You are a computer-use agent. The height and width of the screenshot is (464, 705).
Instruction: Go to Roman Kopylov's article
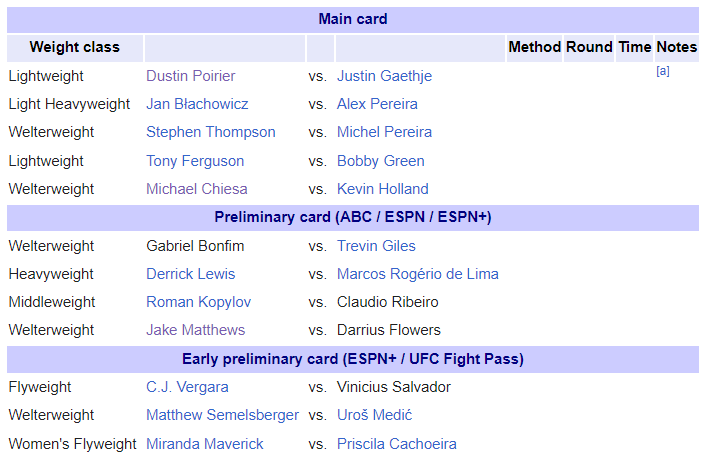[198, 302]
